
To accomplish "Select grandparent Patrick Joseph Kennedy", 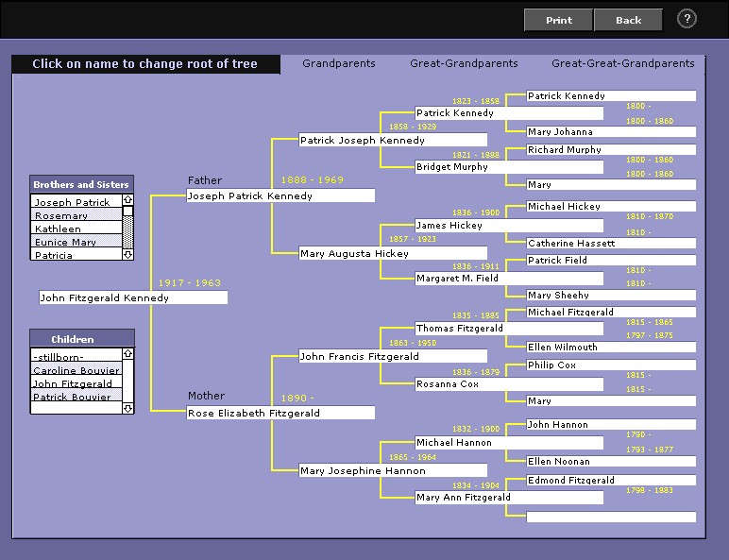I will point(393,140).
